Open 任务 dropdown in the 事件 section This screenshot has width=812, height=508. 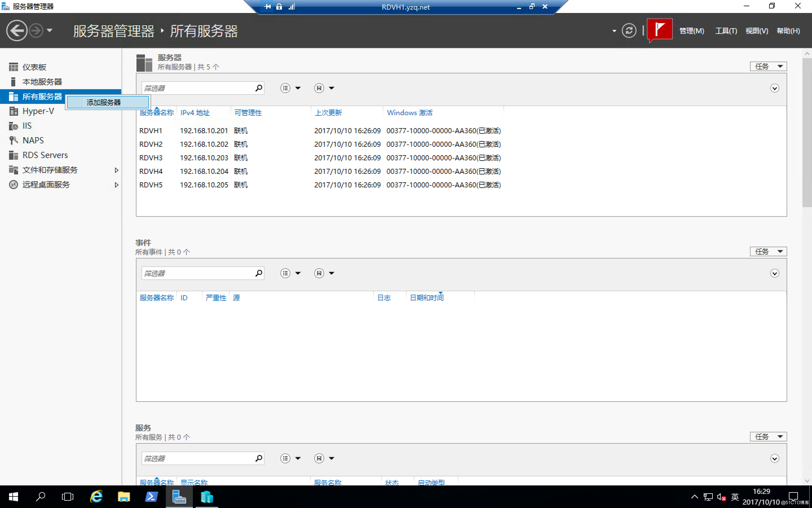(768, 251)
